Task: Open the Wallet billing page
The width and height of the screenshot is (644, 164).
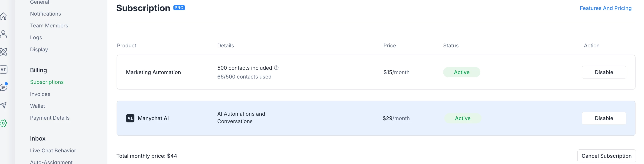Action: 38,106
